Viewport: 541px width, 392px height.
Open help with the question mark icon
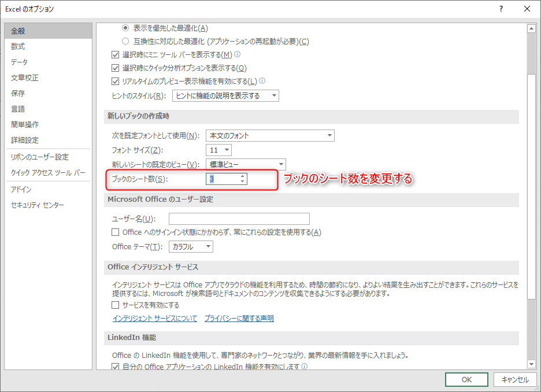point(501,9)
